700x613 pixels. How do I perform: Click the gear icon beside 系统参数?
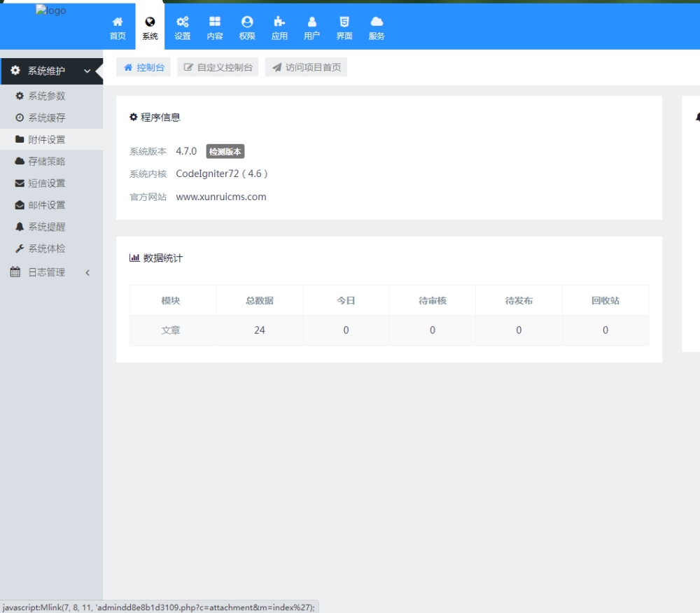20,96
